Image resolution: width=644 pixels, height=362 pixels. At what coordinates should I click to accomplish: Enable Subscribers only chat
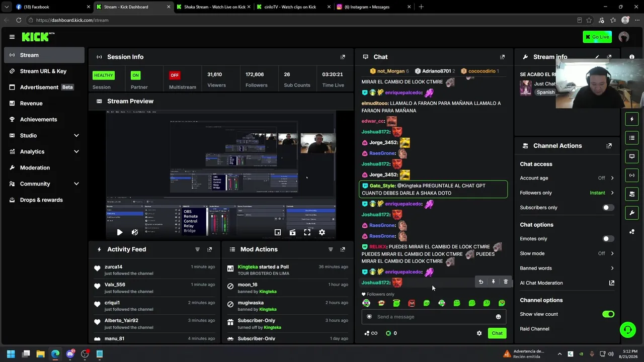click(x=608, y=208)
